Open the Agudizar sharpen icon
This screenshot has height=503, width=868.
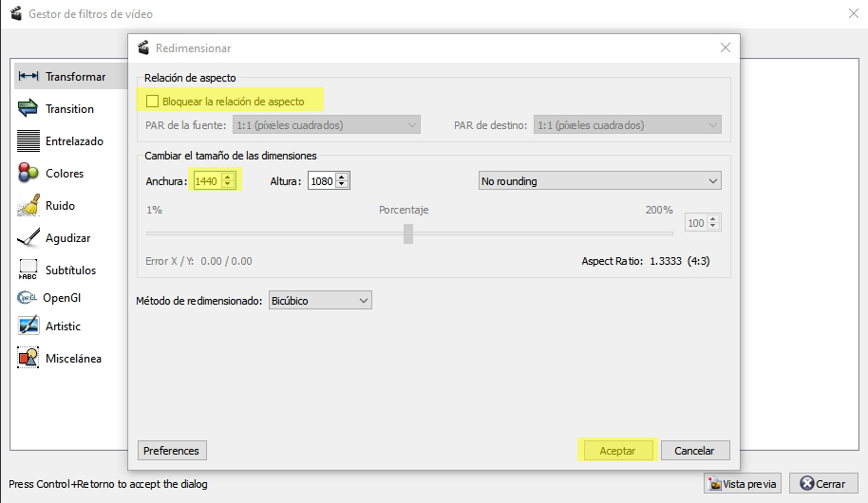28,238
